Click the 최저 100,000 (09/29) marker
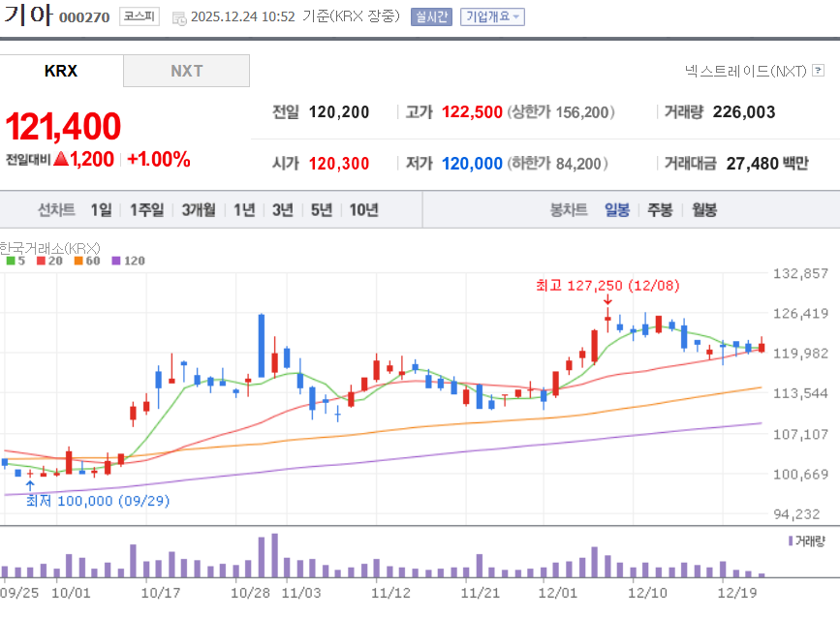This screenshot has height=618, width=840. [98, 501]
